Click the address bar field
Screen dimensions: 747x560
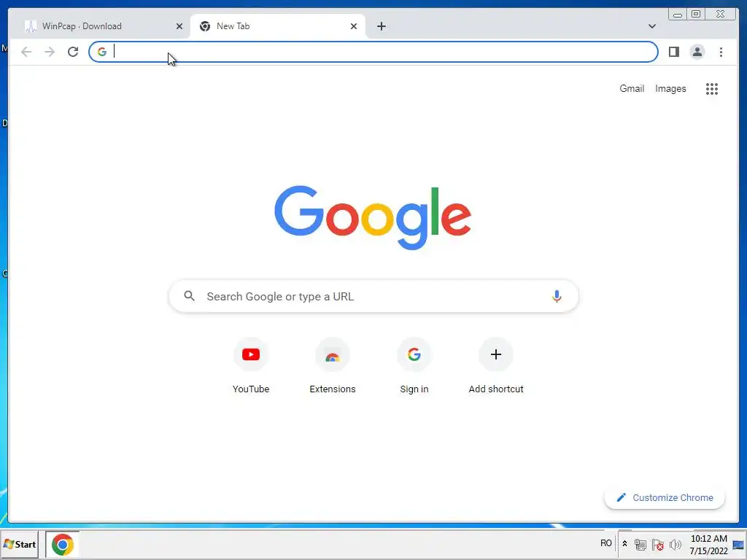pyautogui.click(x=373, y=52)
